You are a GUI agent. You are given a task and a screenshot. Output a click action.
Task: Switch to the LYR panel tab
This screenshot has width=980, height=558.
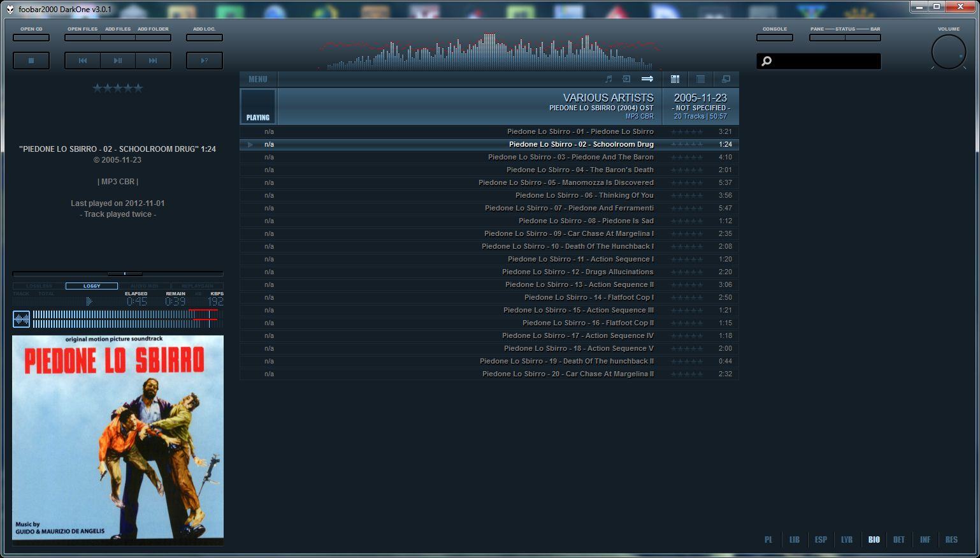847,540
